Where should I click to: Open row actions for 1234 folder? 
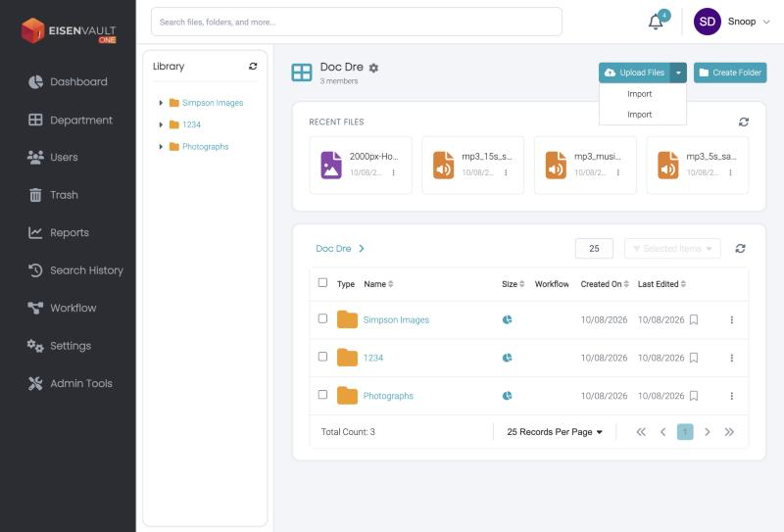point(731,358)
